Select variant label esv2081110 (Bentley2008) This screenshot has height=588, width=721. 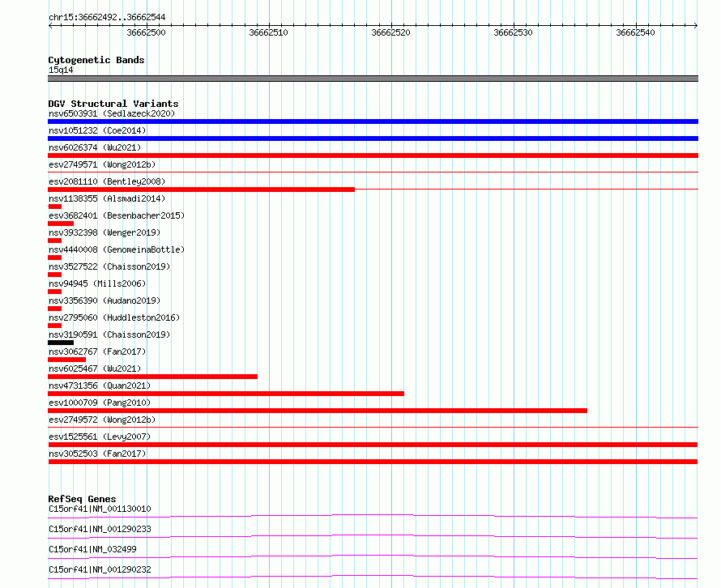(x=107, y=181)
